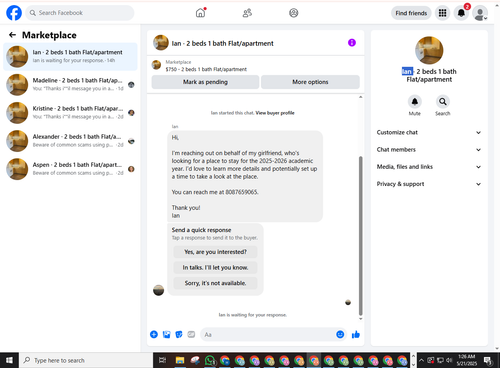Click the chat vertical scrollbar thumb

(x=360, y=236)
